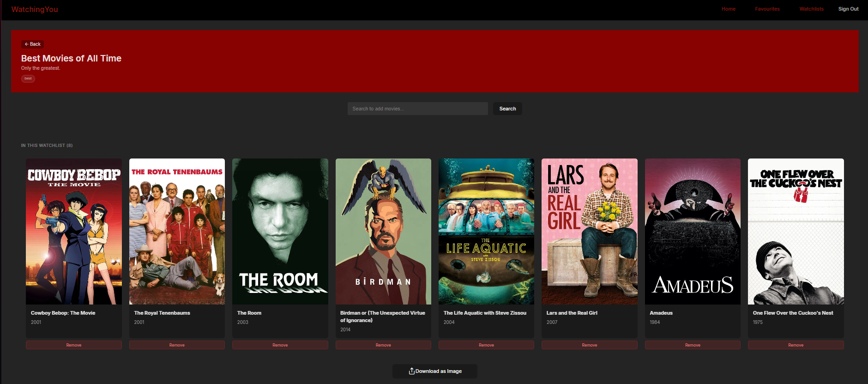Click the year 2014 under Birdman
This screenshot has height=384, width=868.
345,329
